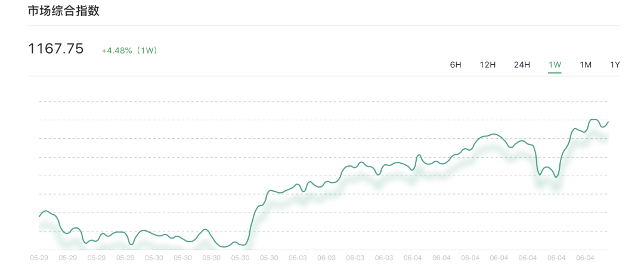The height and width of the screenshot is (275, 644).
Task: Show the 24H time range
Action: pos(522,65)
